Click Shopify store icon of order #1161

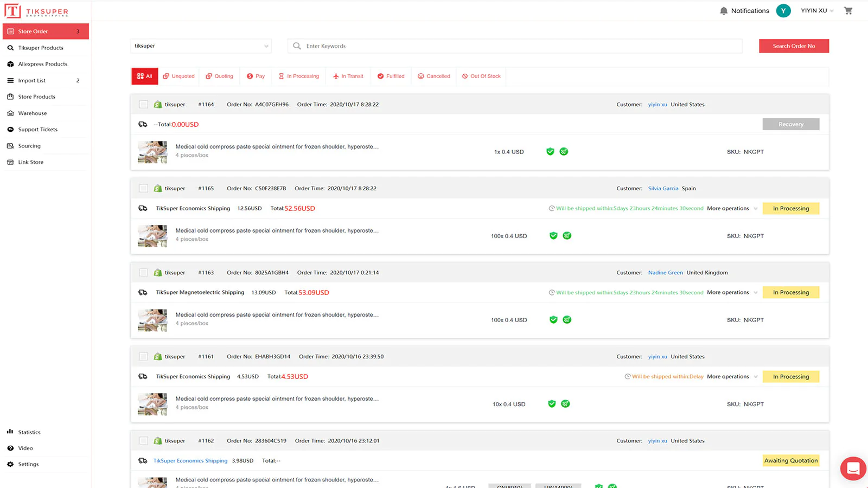(158, 356)
